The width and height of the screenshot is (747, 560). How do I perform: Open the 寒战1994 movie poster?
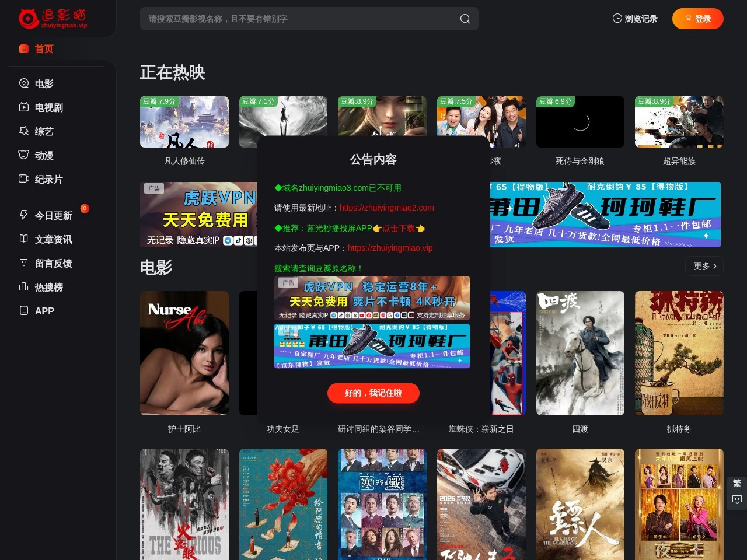(382, 504)
